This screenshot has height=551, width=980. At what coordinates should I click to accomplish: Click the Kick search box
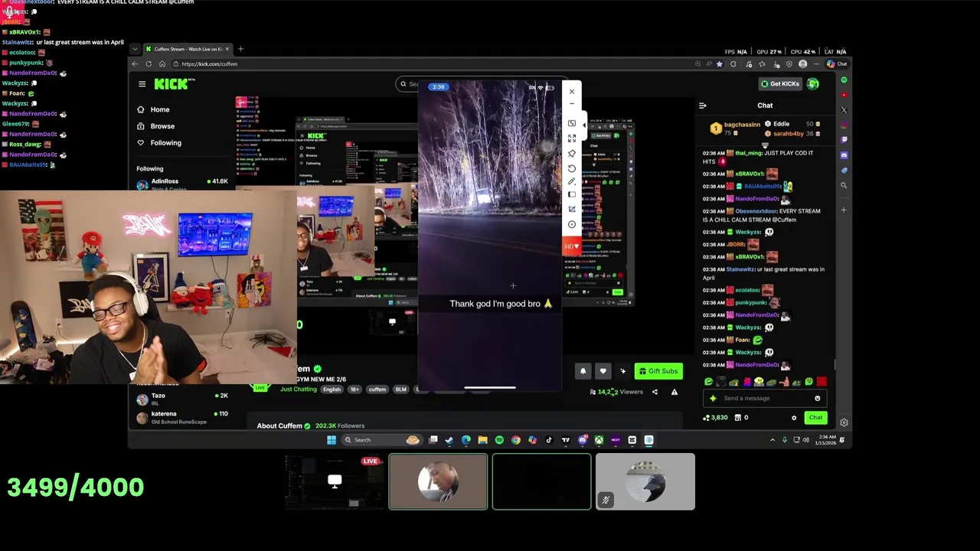pyautogui.click(x=408, y=84)
